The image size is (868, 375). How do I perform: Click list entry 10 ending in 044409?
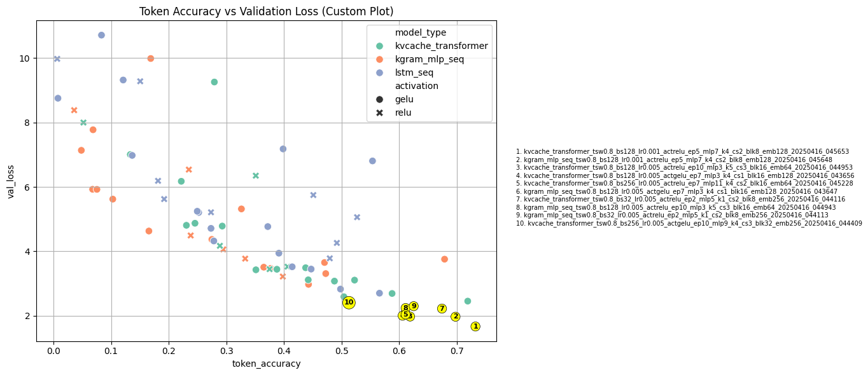click(689, 223)
